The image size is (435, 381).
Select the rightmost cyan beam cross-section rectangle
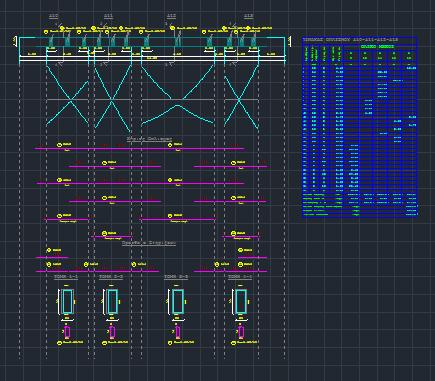[x=241, y=301]
